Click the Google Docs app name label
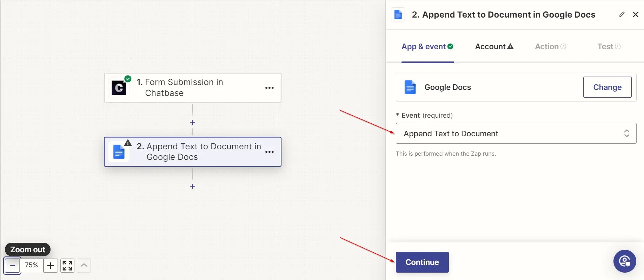This screenshot has height=280, width=644. pos(448,87)
